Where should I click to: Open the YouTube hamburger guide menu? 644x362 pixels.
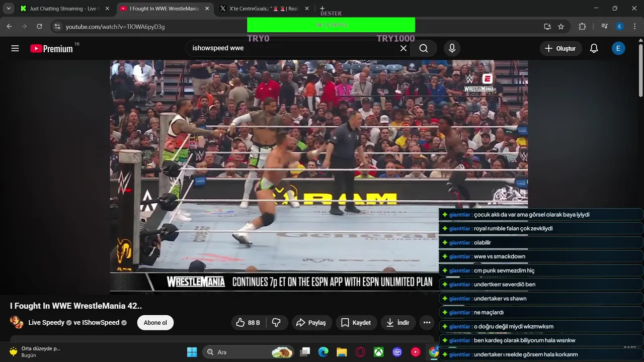pos(15,48)
